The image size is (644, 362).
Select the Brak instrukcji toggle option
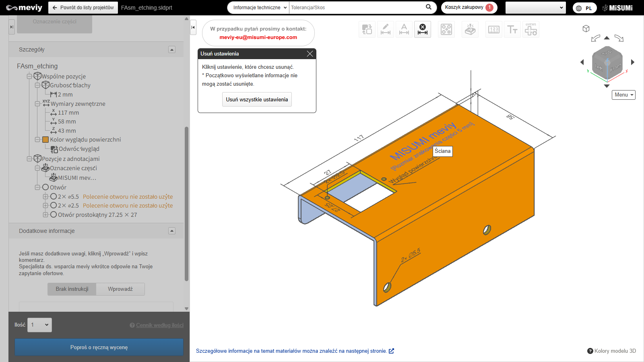click(x=72, y=289)
